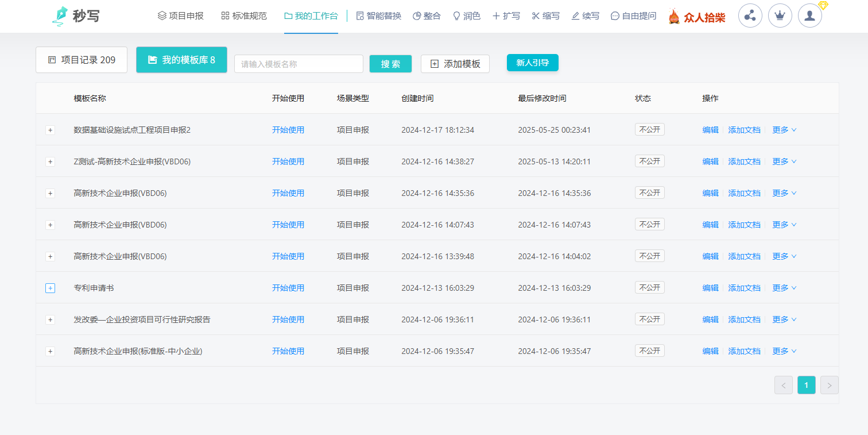Switch to 项目记录 209 tab
This screenshot has height=435, width=868.
point(82,60)
